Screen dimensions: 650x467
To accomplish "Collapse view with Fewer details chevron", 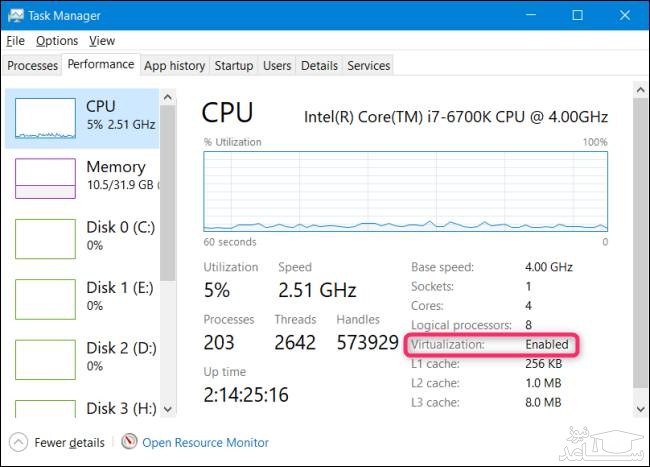I will (19, 441).
